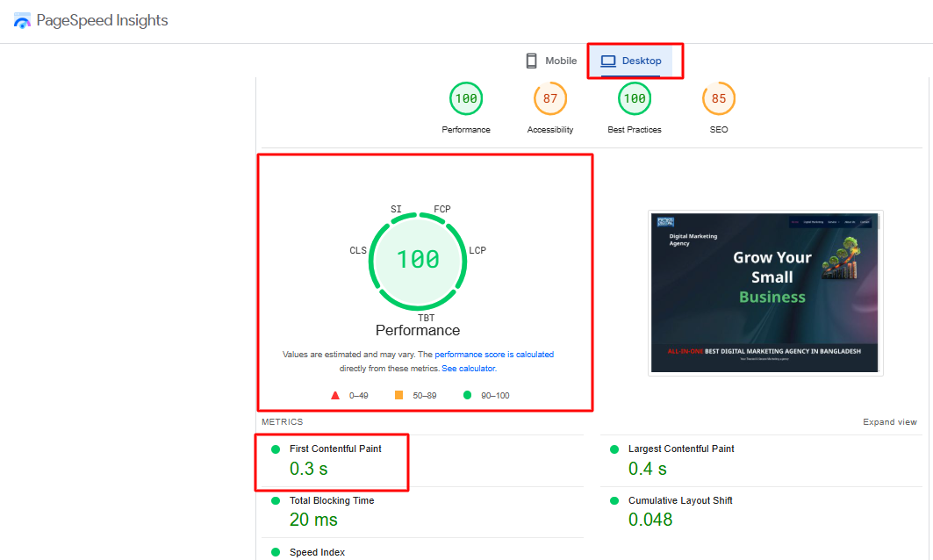The image size is (933, 560).
Task: Switch to the Mobile tab
Action: point(551,61)
